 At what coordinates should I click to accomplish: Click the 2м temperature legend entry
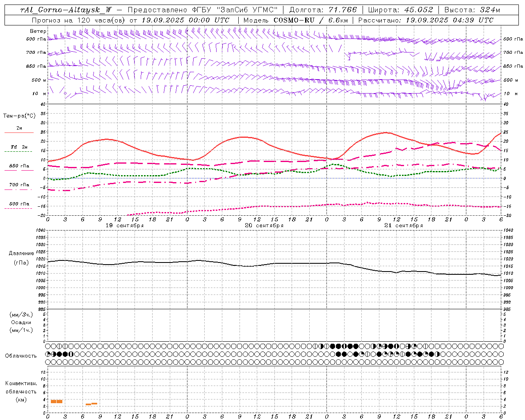click(x=19, y=128)
